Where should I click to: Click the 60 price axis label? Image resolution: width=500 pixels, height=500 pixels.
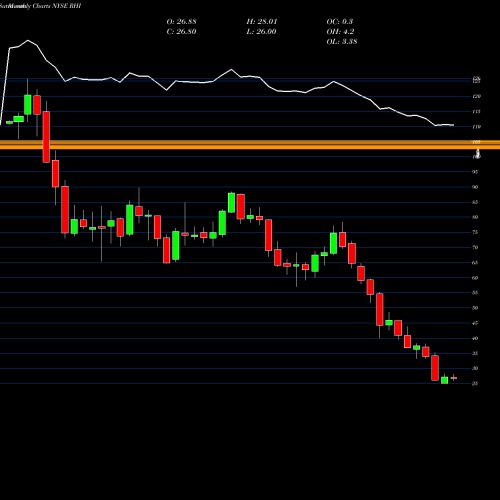coord(475,278)
